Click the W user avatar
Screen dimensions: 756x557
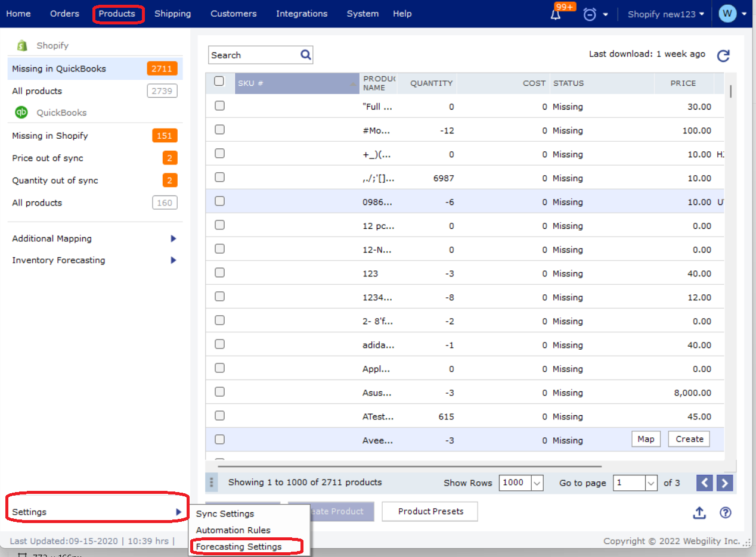coord(727,13)
